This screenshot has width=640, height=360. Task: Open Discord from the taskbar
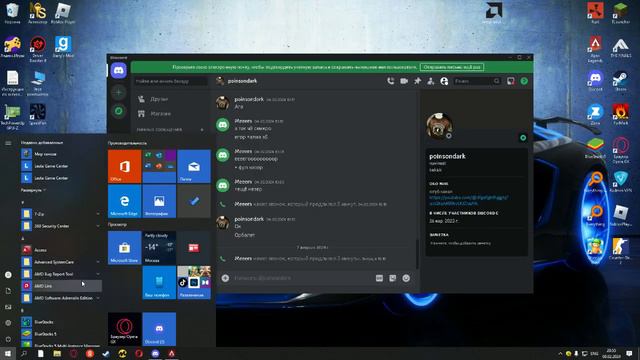click(x=155, y=353)
